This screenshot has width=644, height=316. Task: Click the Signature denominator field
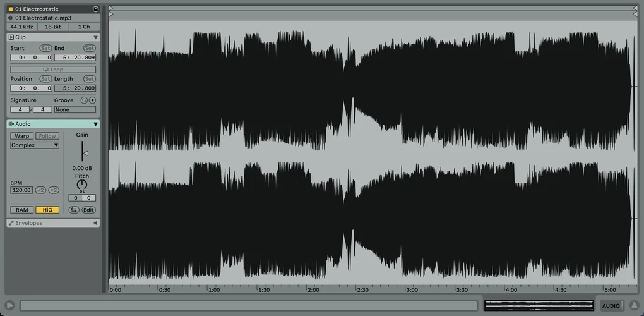click(x=42, y=110)
